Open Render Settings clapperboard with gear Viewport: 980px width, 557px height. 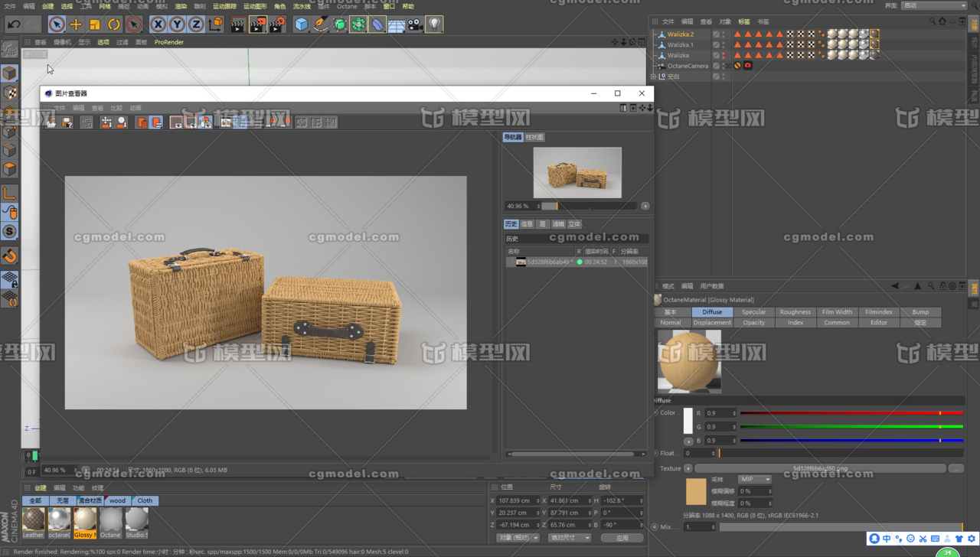click(277, 24)
